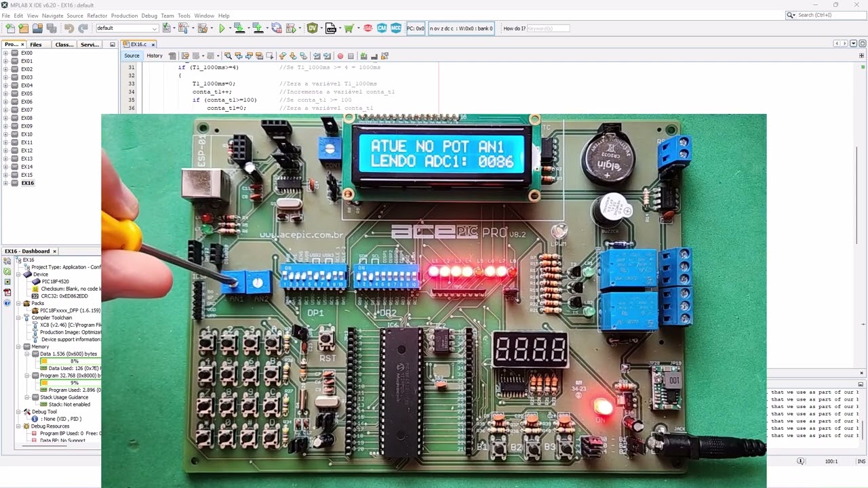
Task: Open the Refactor menu
Action: click(97, 16)
